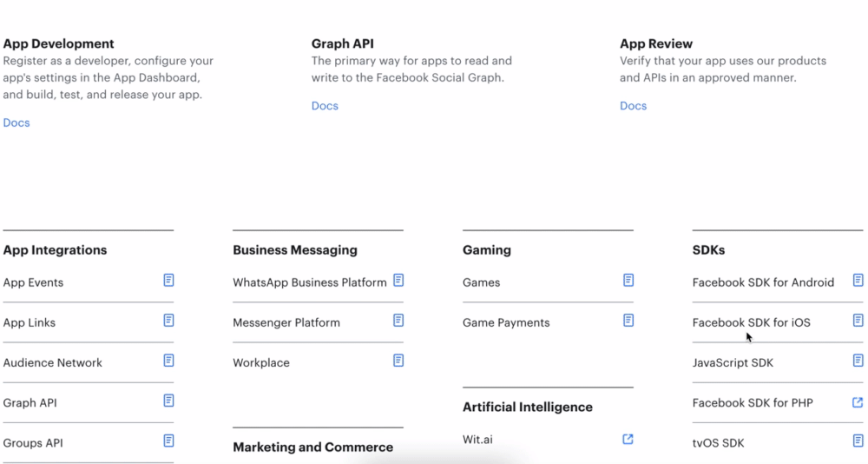Click the App Integrations section heading

pyautogui.click(x=55, y=250)
